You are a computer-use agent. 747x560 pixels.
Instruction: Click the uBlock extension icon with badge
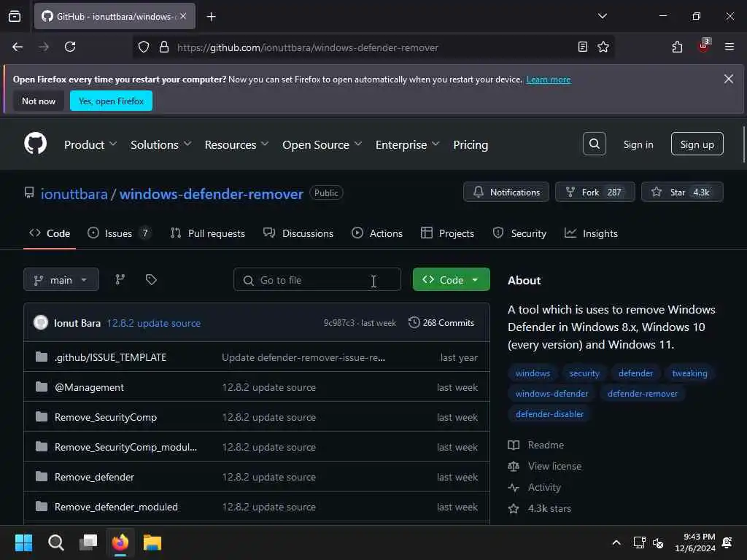[703, 46]
